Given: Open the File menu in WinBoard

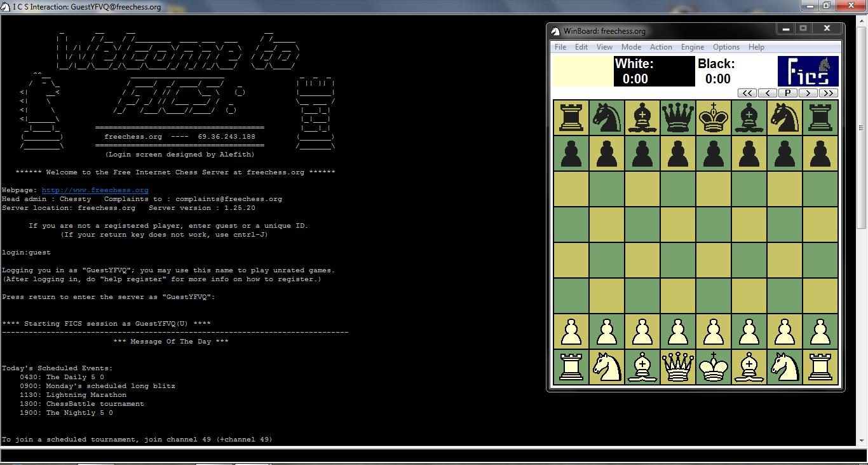Looking at the screenshot, I should (x=560, y=47).
